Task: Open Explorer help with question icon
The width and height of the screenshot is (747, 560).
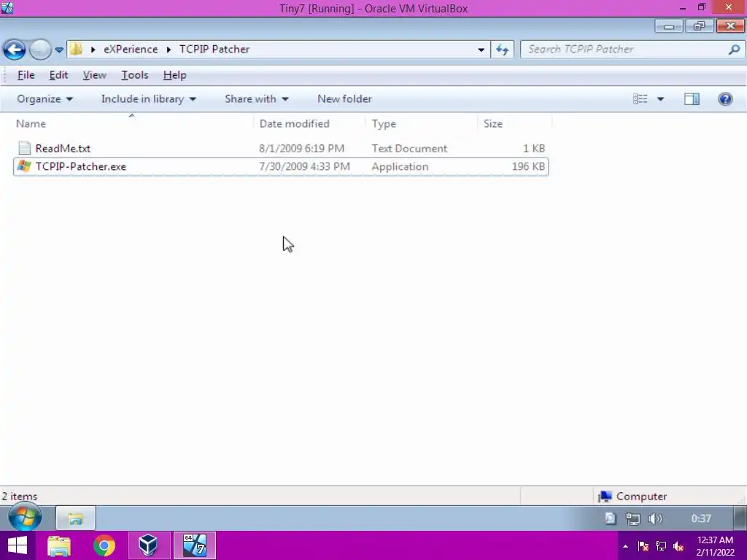Action: coord(725,99)
